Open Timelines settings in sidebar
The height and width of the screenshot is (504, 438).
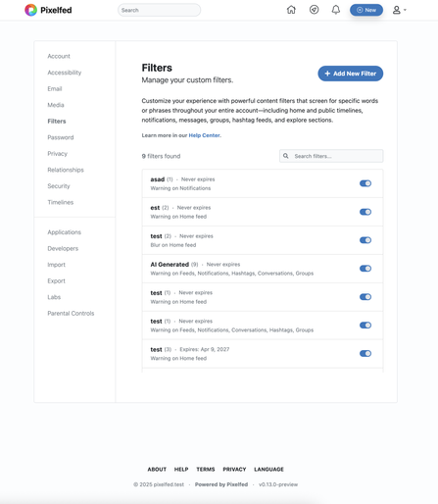click(x=61, y=202)
